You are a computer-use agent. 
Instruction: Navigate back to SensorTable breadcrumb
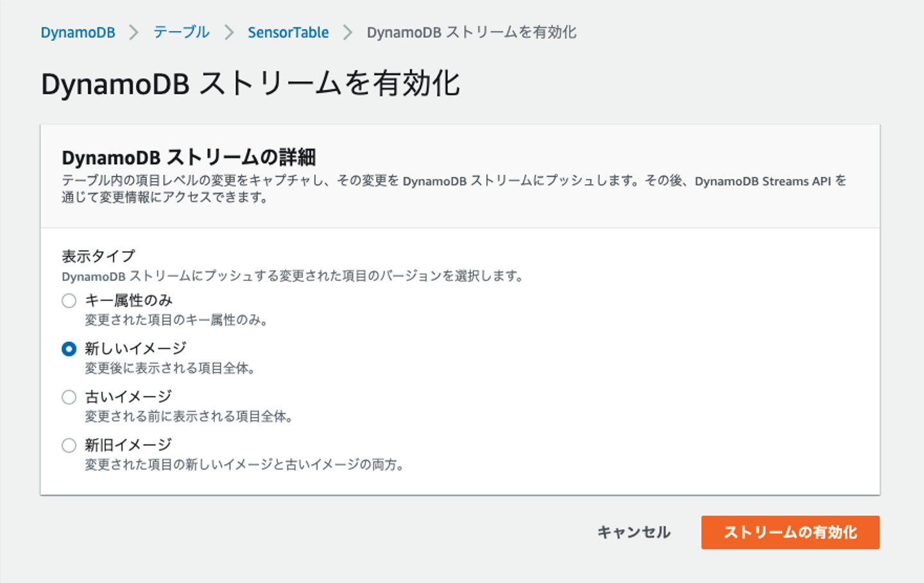point(288,32)
